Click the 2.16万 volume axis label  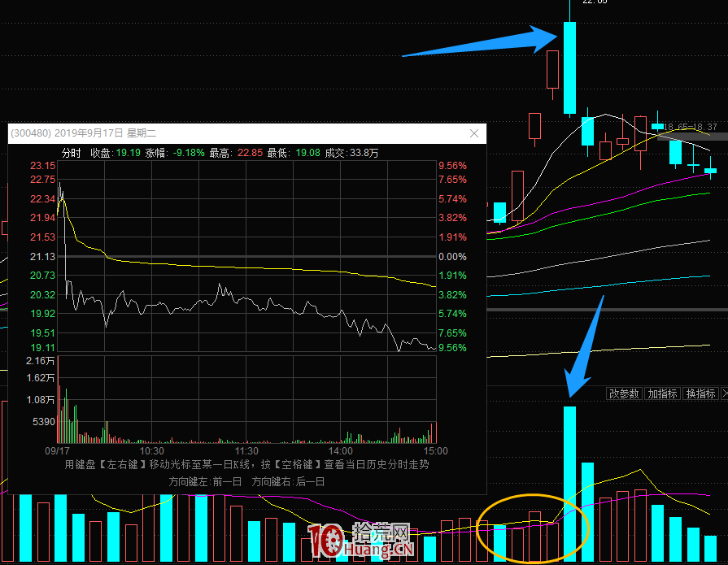[x=41, y=361]
